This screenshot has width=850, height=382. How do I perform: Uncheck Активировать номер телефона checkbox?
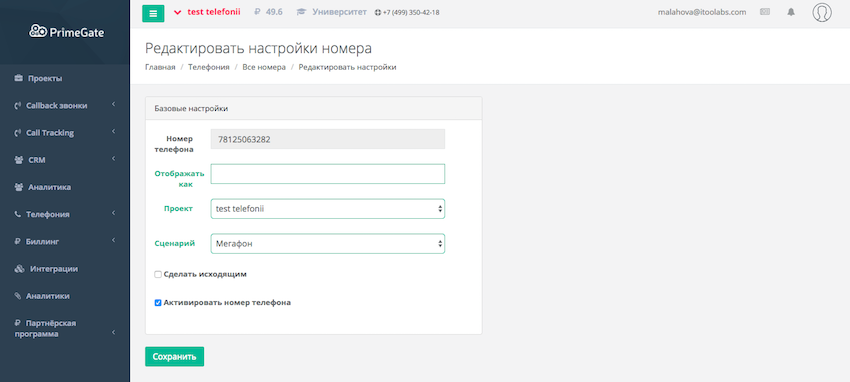point(158,303)
